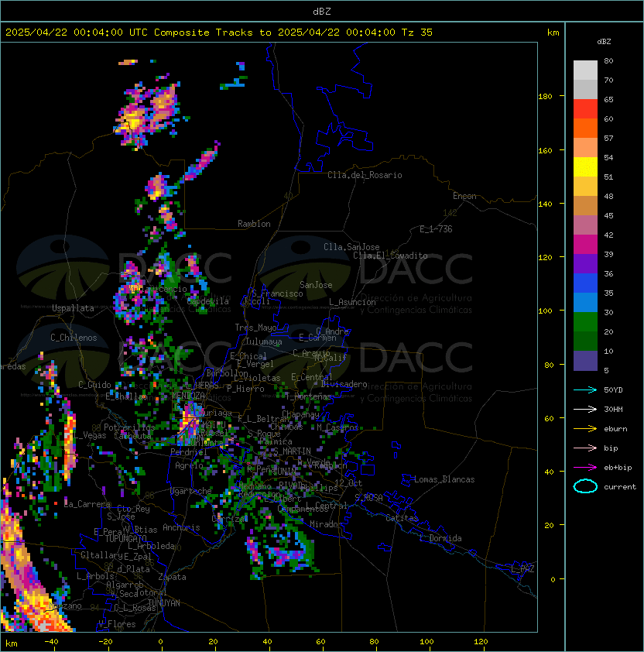Select the red swatch below the 65 label

(x=585, y=109)
